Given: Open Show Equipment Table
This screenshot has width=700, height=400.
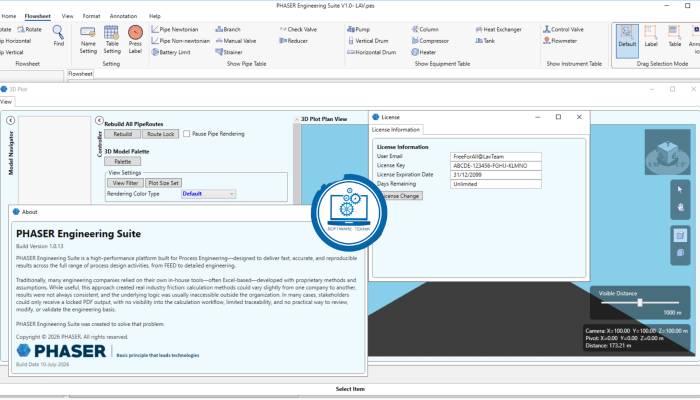Looking at the screenshot, I should pyautogui.click(x=442, y=64).
